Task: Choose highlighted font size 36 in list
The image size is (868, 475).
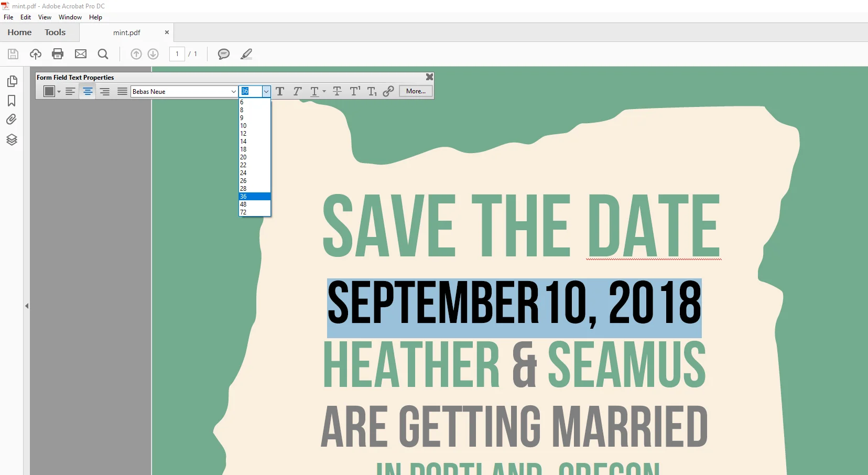Action: pyautogui.click(x=255, y=197)
